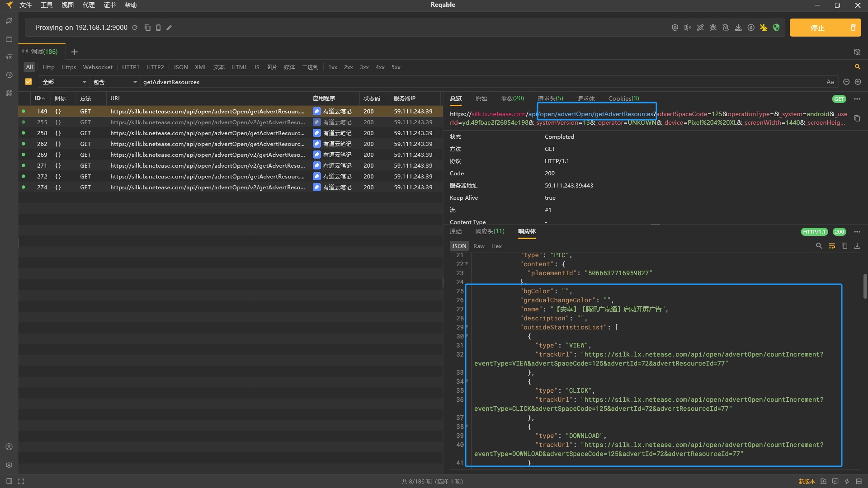Click the trash icon beside 停止

click(853, 28)
